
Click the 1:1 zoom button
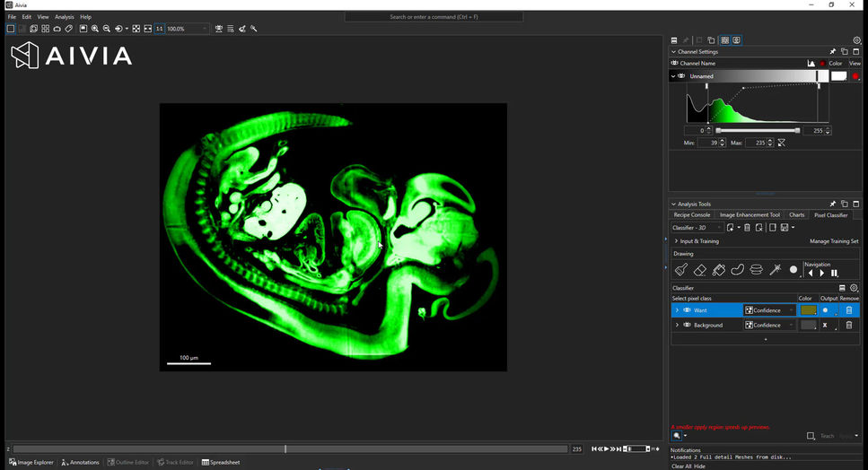click(160, 29)
